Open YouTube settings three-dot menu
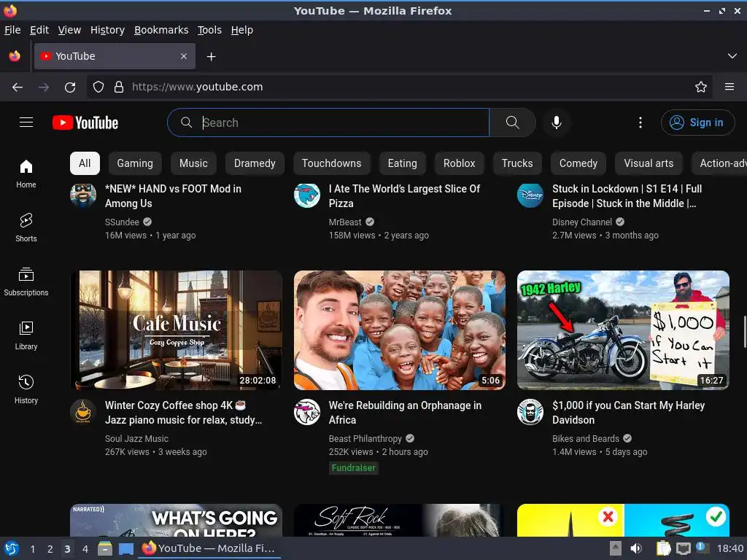This screenshot has width=747, height=560. coord(640,122)
